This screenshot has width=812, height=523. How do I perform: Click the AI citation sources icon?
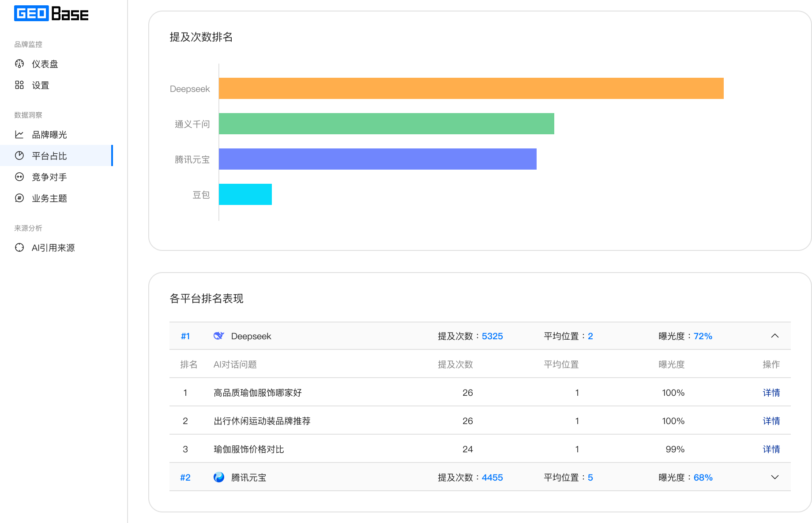pos(19,247)
